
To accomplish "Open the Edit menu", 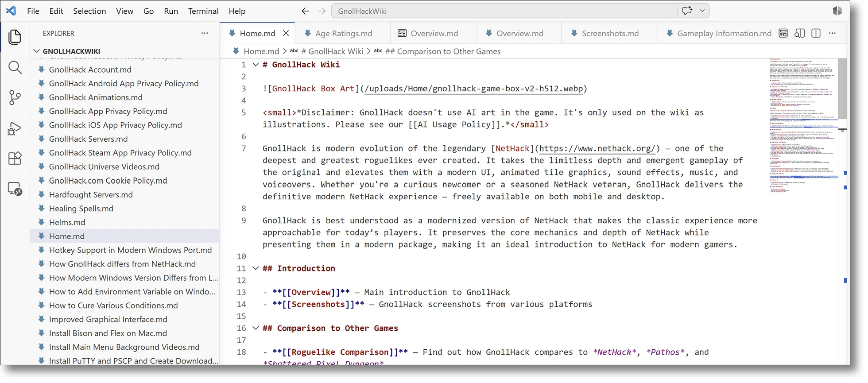I will coord(56,11).
